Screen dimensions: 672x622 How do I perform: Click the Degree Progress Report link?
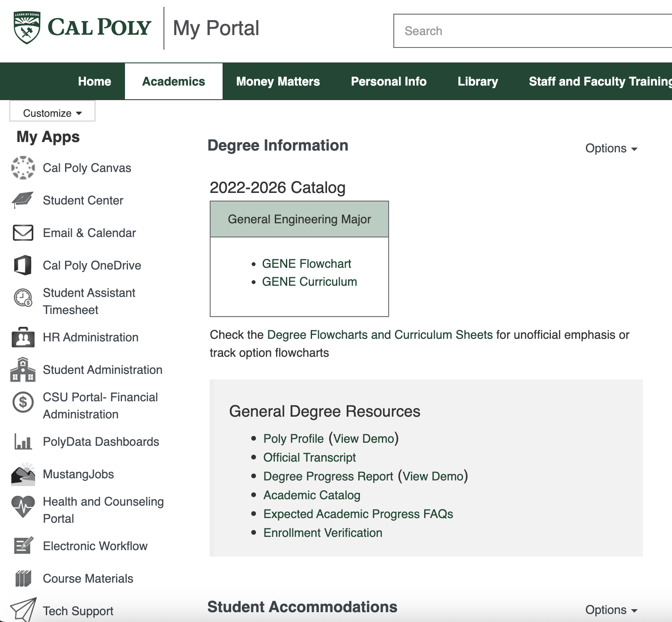[x=328, y=476]
